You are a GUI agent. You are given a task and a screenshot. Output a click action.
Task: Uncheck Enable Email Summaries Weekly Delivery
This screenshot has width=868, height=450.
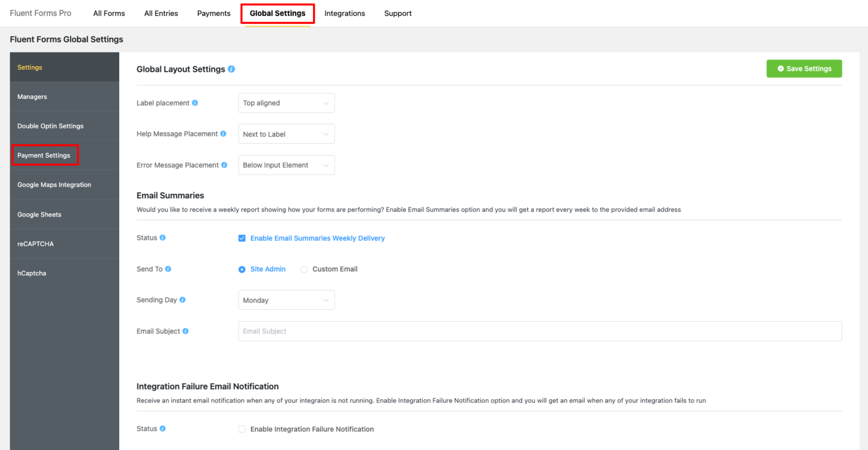(242, 239)
